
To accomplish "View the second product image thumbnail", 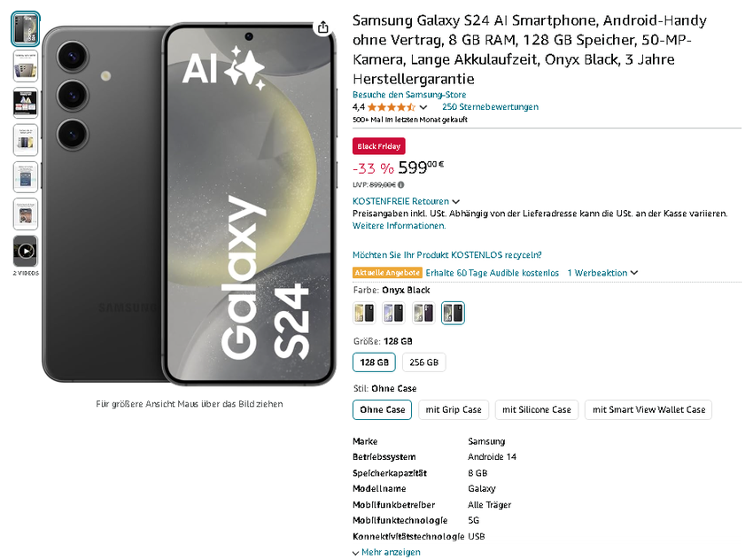I will 26,66.
